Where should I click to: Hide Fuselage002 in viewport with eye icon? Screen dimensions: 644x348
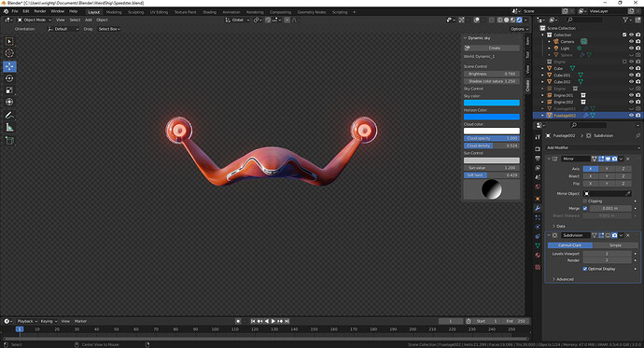[631, 116]
